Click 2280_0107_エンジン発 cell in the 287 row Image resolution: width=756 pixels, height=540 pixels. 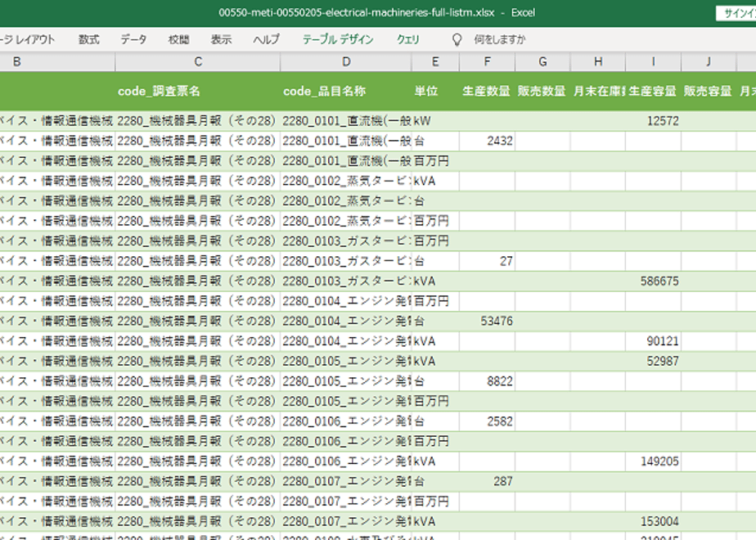(x=346, y=481)
